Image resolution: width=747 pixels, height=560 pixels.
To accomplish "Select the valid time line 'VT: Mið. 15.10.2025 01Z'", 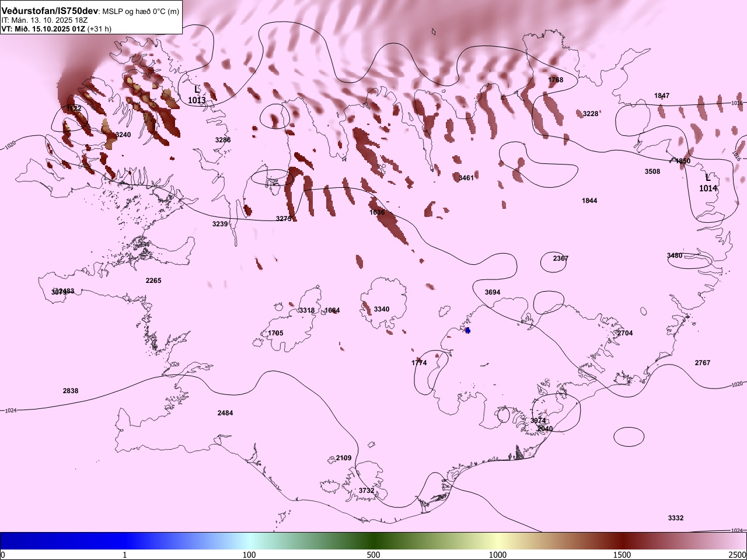I will pyautogui.click(x=43, y=29).
